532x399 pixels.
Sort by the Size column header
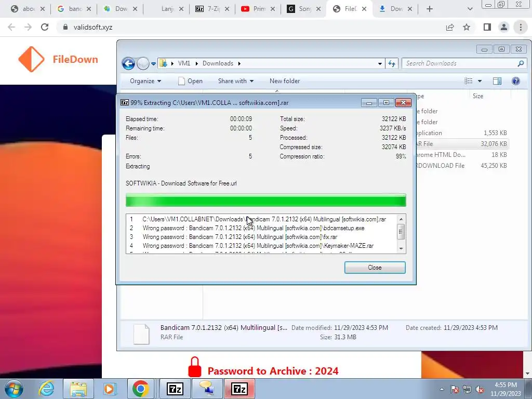(478, 96)
